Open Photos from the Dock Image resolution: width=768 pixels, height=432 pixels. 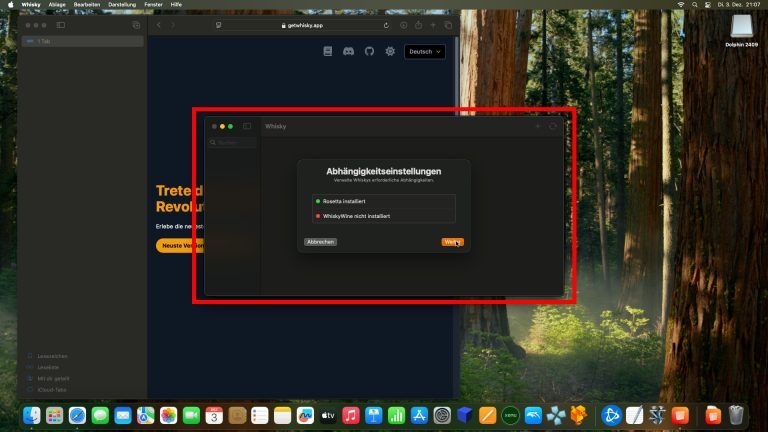click(168, 415)
